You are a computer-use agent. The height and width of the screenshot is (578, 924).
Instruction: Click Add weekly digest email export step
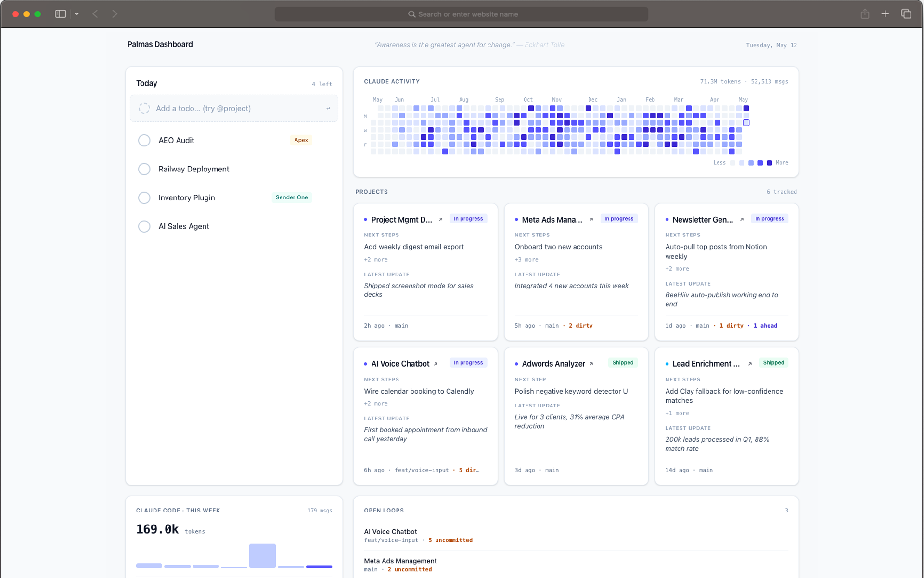point(414,247)
